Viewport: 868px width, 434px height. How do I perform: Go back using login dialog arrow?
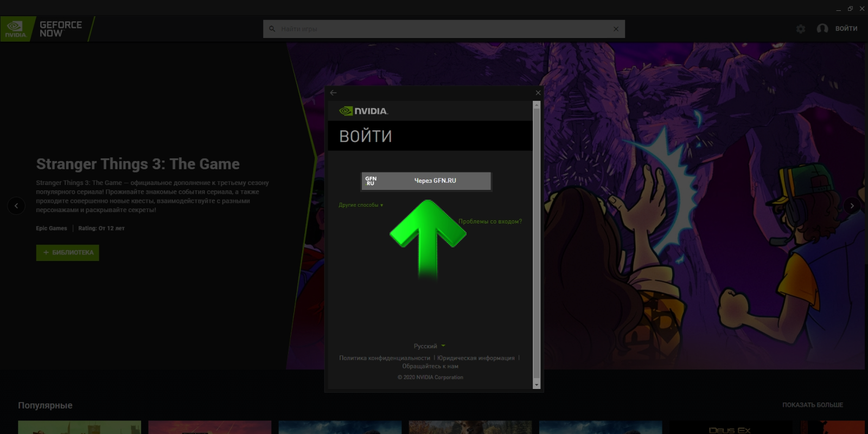pyautogui.click(x=333, y=93)
